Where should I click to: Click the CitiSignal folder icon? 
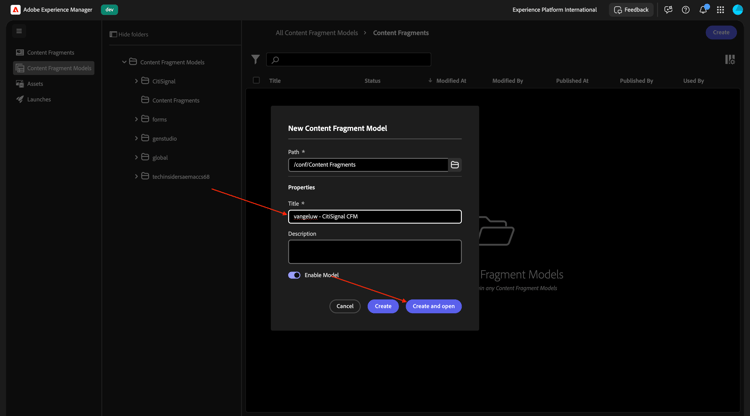pos(145,81)
